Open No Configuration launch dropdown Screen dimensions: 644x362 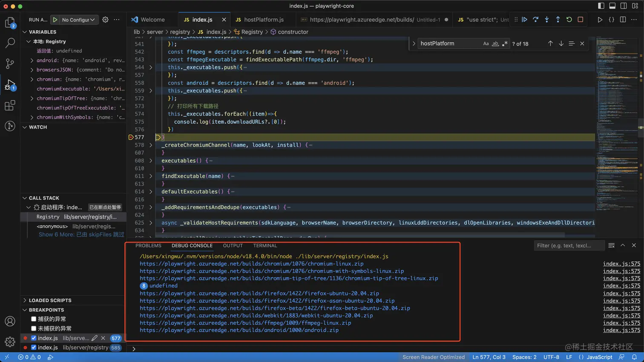tap(78, 20)
